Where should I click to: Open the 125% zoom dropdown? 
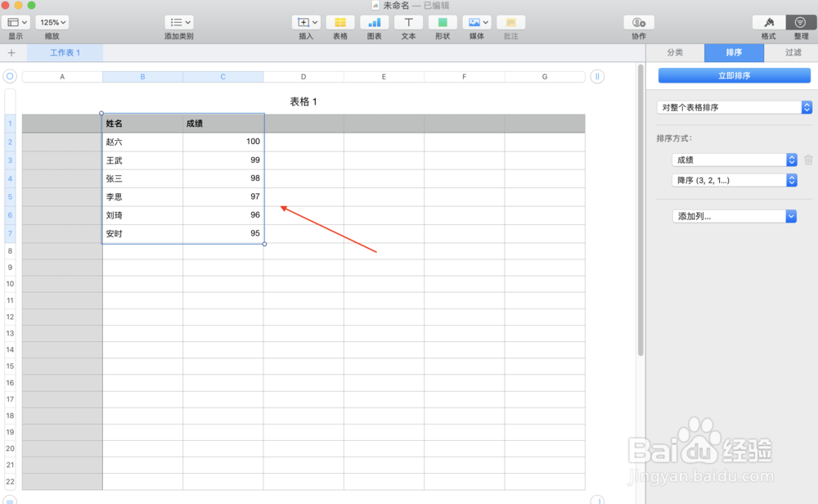tap(52, 22)
